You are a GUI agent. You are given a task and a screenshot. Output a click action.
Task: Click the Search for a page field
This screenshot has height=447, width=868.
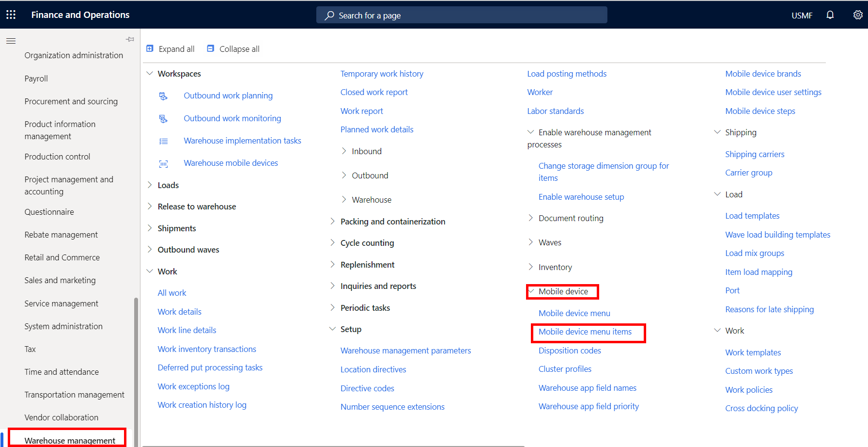(x=461, y=15)
